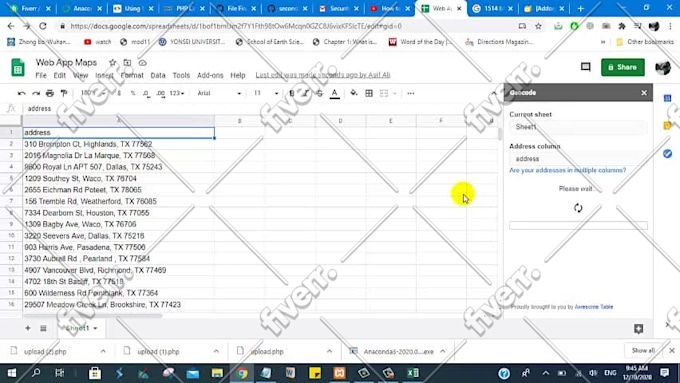Format as currency with dollar icon

[119, 93]
